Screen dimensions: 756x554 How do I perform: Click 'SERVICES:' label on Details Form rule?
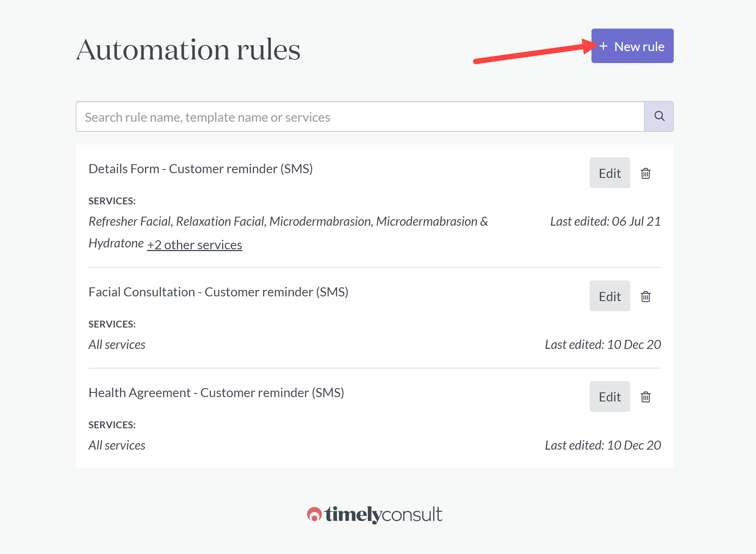click(112, 201)
